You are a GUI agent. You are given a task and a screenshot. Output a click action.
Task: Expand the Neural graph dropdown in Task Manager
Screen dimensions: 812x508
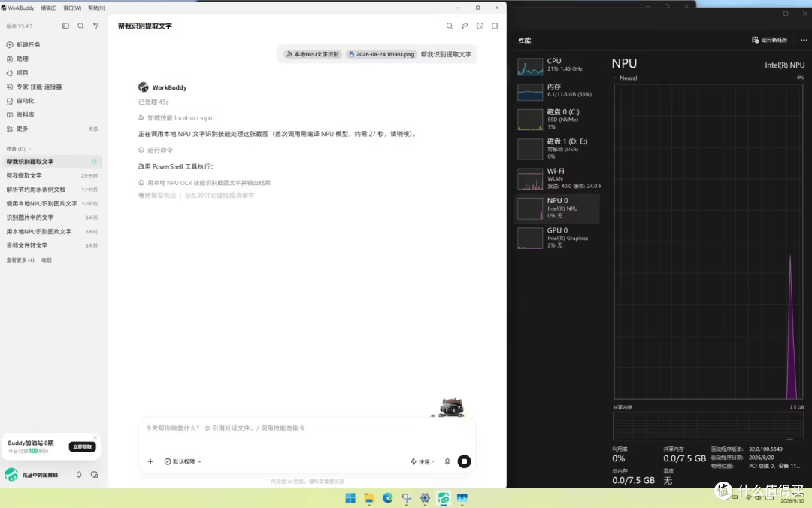(x=626, y=78)
